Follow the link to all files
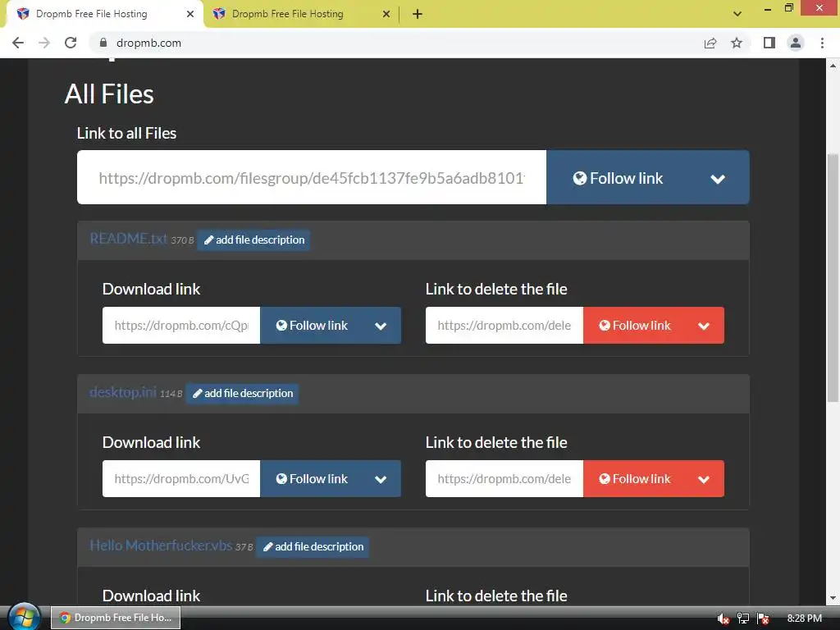Viewport: 840px width, 630px height. 618,178
